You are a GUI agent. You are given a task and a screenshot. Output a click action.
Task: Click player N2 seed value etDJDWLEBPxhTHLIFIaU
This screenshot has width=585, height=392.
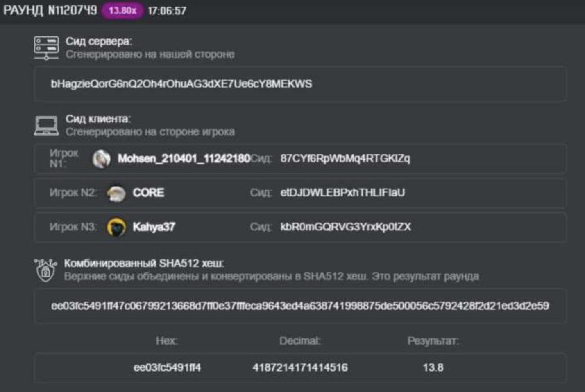(342, 193)
